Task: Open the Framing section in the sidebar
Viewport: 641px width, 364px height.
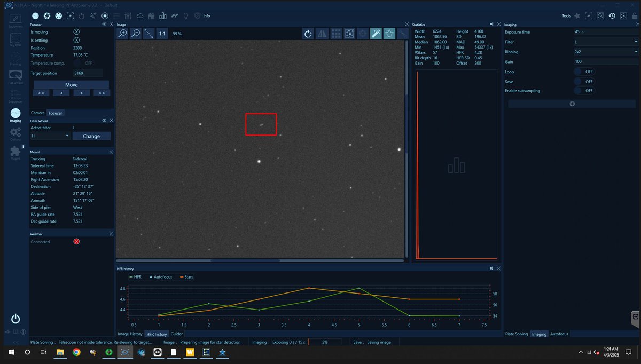Action: [x=15, y=58]
